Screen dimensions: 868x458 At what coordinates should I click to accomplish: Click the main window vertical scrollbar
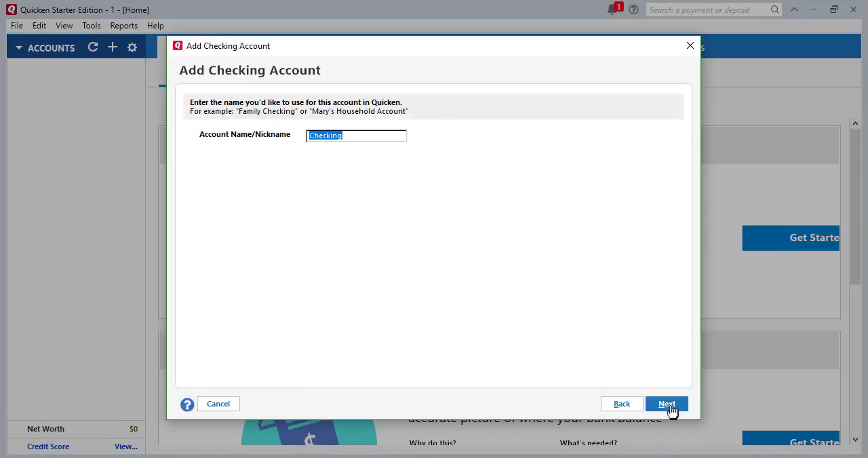click(x=855, y=207)
